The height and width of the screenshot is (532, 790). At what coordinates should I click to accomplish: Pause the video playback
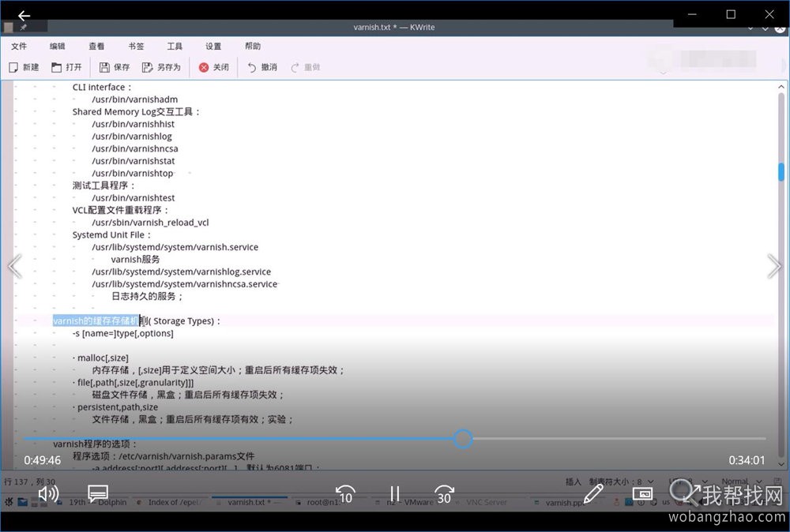pyautogui.click(x=395, y=494)
